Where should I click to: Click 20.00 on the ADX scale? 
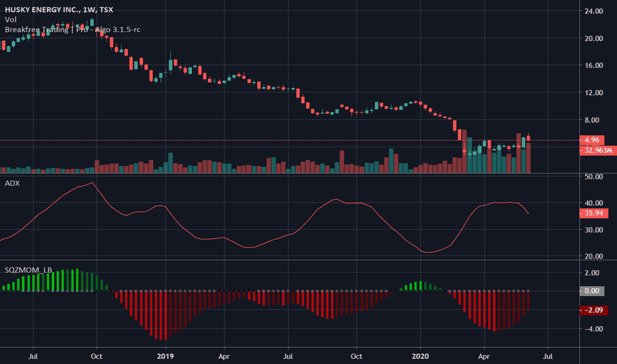point(593,256)
